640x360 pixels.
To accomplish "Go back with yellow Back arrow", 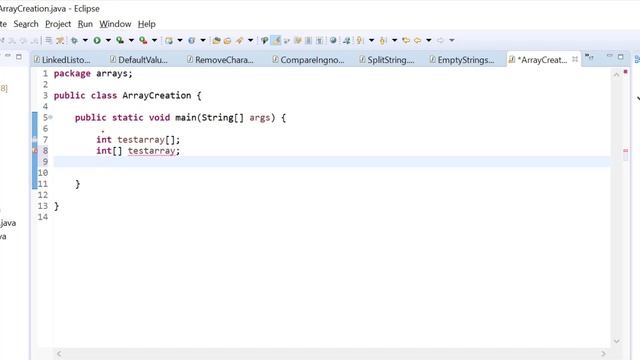I will [x=417, y=40].
